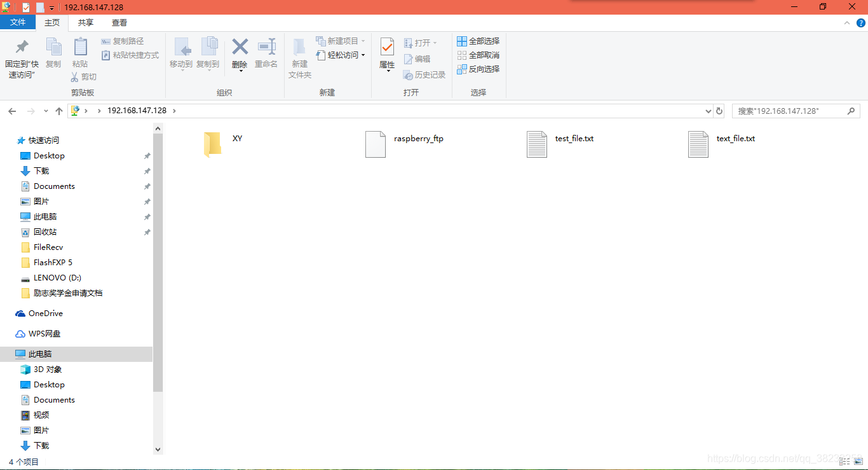
Task: Click the Copy icon in clipboard group
Action: pyautogui.click(x=53, y=47)
